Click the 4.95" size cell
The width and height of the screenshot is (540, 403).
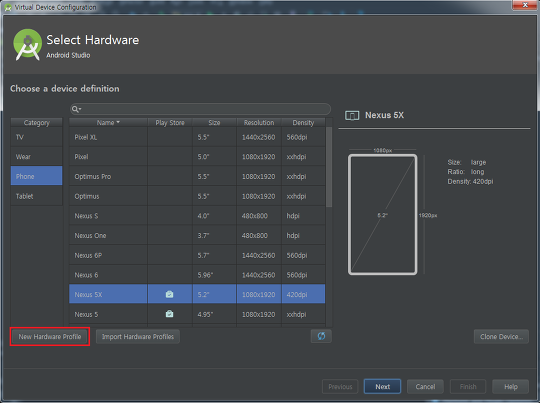[214, 314]
